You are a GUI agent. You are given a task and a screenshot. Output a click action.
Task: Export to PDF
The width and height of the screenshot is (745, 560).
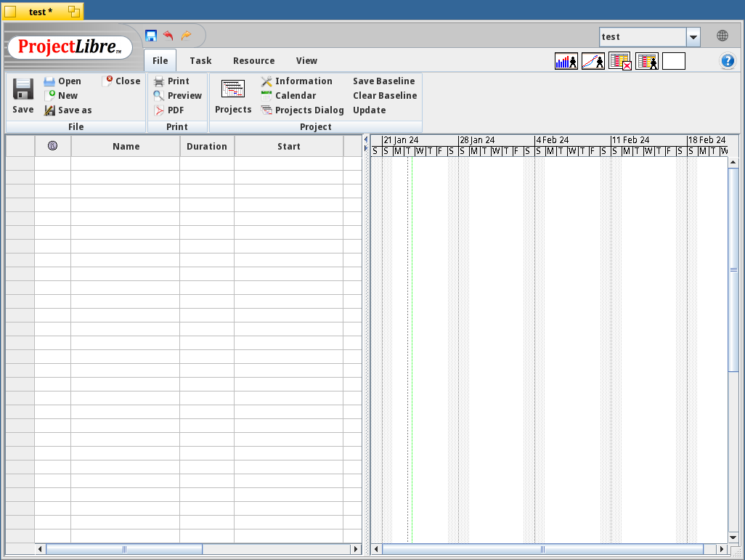[168, 110]
